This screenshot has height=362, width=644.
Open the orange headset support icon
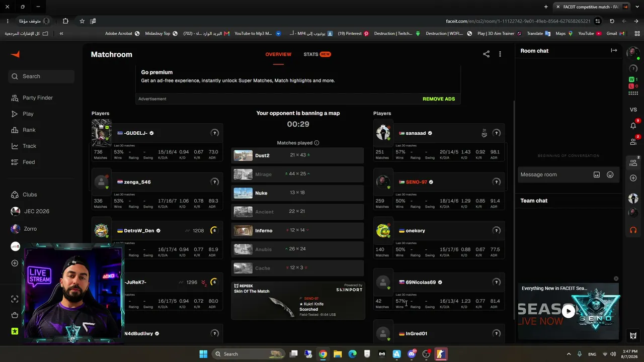pyautogui.click(x=633, y=230)
